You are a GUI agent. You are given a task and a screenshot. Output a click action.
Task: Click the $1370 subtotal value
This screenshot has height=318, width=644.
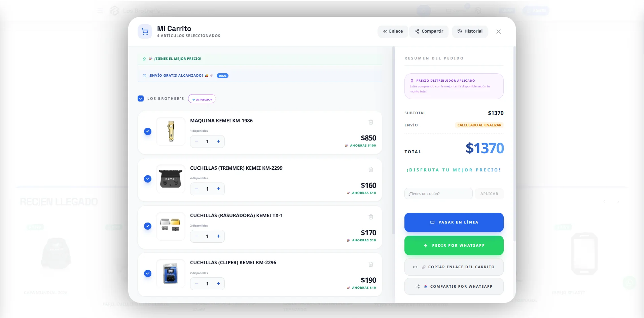[496, 113]
